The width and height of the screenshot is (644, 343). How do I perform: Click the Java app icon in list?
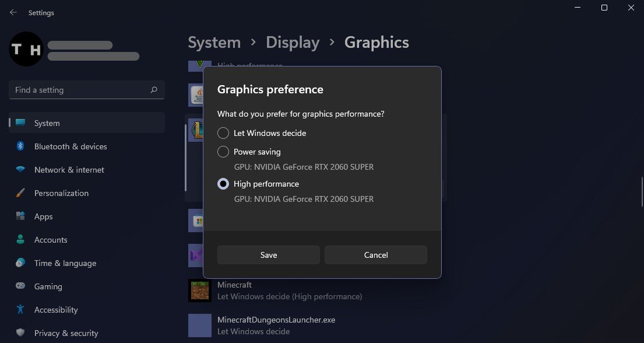196,95
